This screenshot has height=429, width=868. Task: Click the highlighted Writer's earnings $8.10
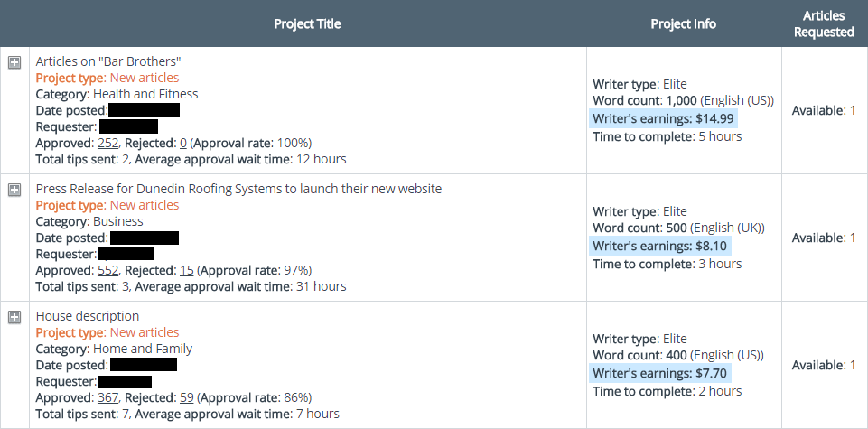pos(660,246)
